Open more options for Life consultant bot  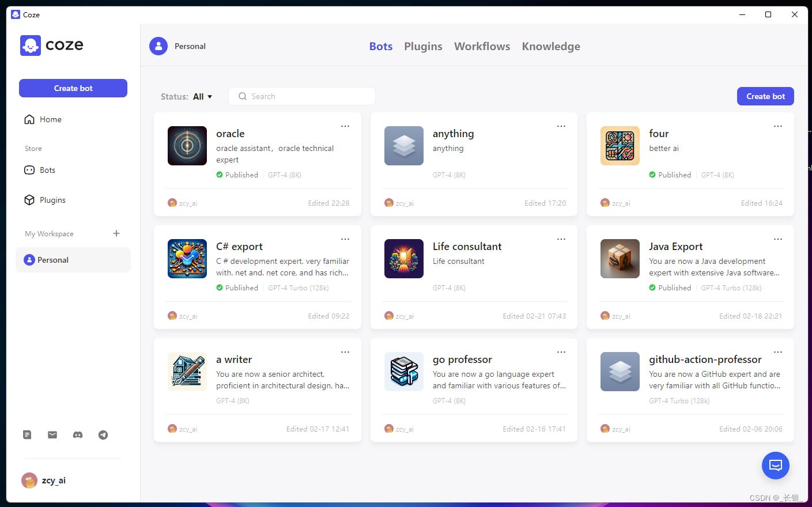pos(561,239)
